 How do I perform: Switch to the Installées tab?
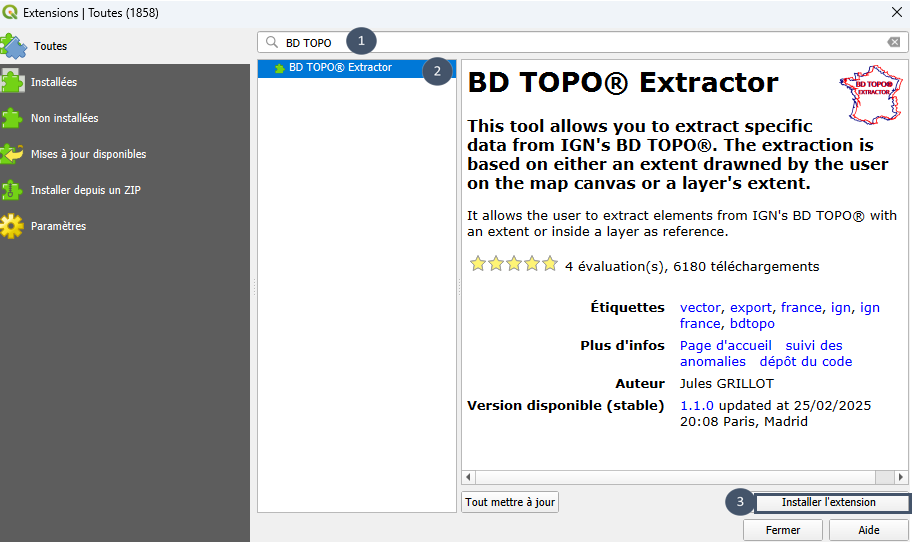[125, 82]
